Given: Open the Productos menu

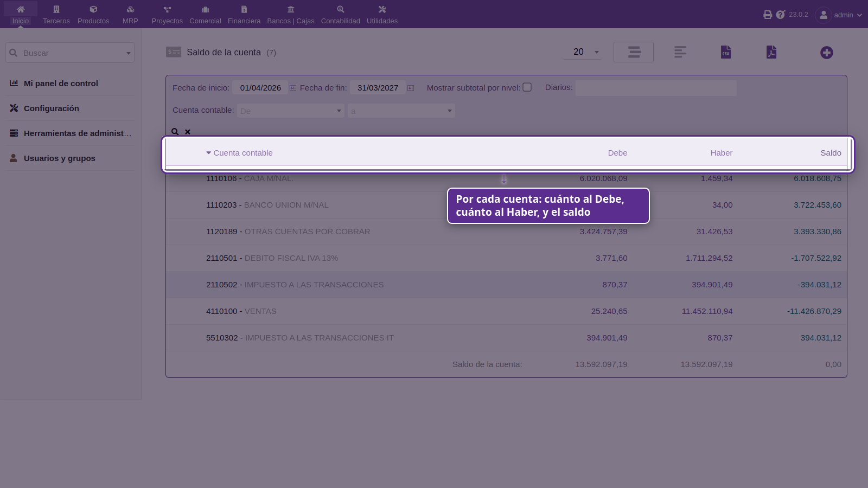Looking at the screenshot, I should (x=93, y=15).
